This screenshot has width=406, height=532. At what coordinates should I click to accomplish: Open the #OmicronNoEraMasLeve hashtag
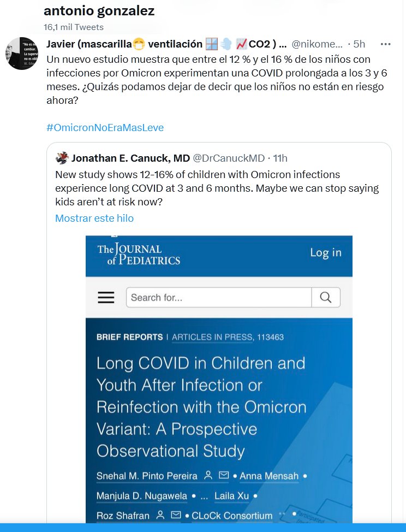coord(105,127)
